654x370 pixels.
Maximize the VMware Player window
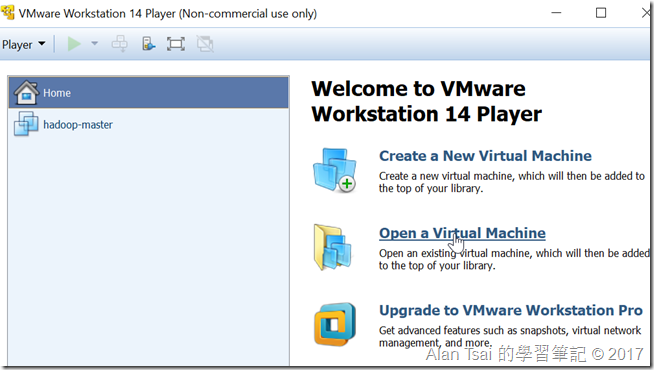click(601, 13)
